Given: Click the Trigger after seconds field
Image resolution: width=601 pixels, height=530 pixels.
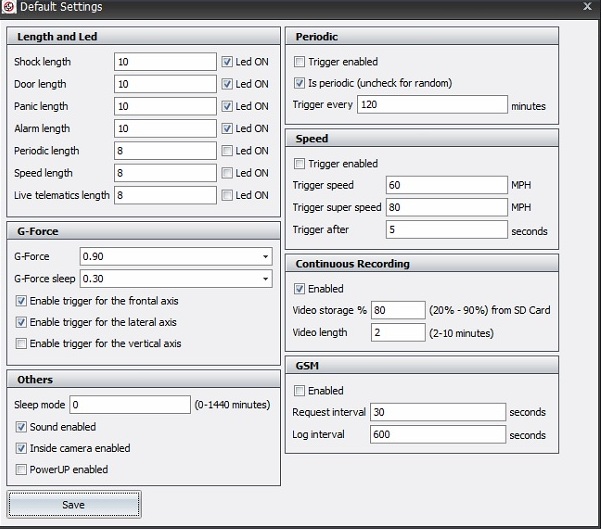Looking at the screenshot, I should [x=447, y=230].
